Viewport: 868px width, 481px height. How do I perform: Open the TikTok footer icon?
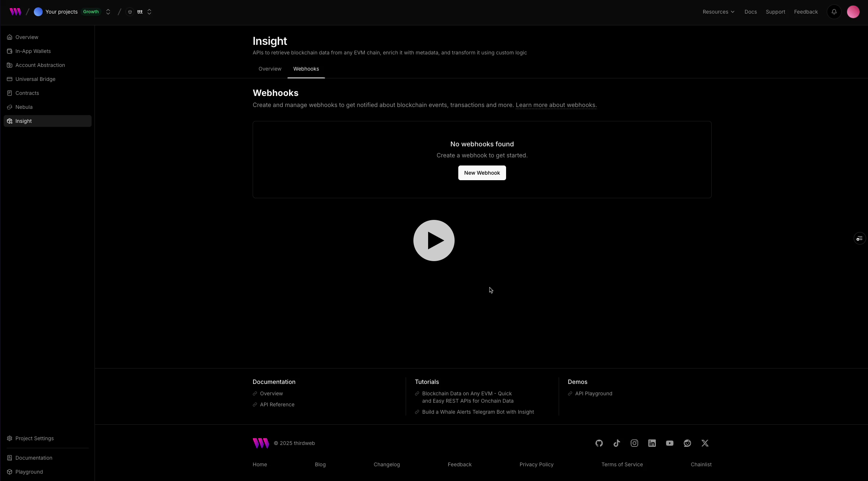pos(617,443)
